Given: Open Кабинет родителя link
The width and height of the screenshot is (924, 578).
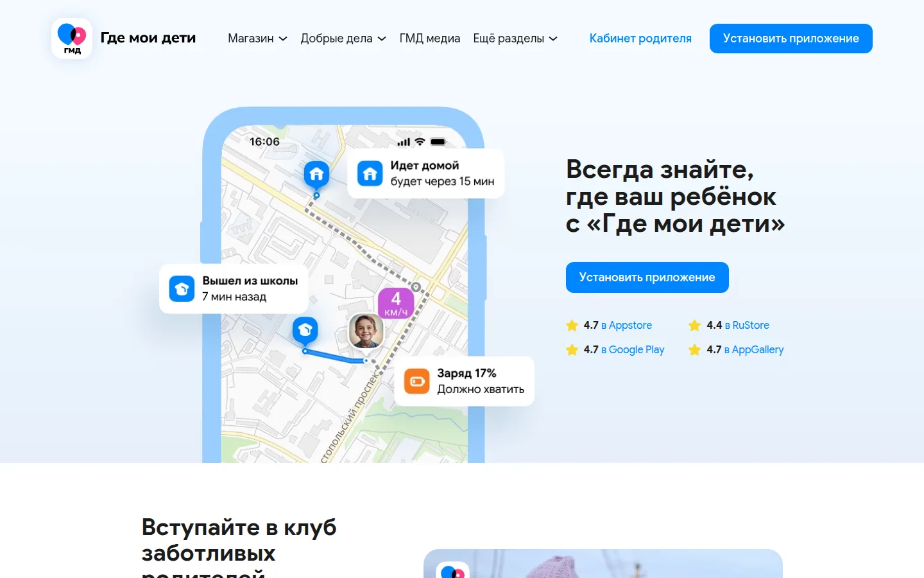Looking at the screenshot, I should point(640,39).
